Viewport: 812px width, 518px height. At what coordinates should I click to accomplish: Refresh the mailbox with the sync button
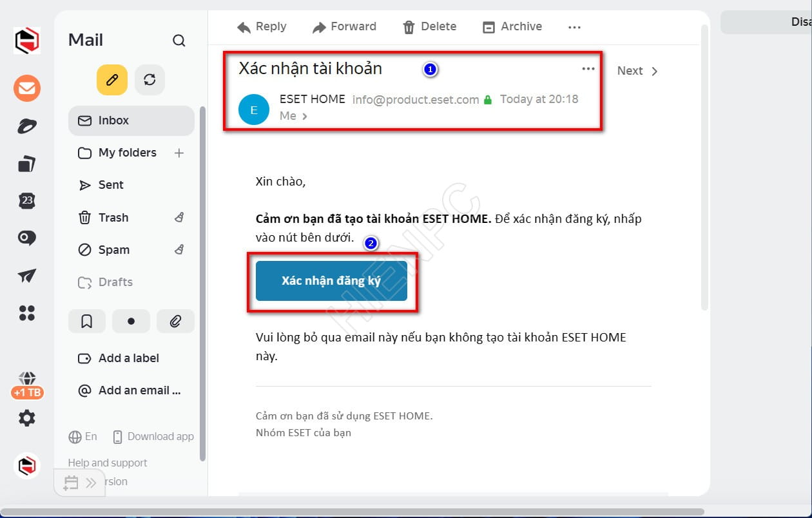click(150, 80)
